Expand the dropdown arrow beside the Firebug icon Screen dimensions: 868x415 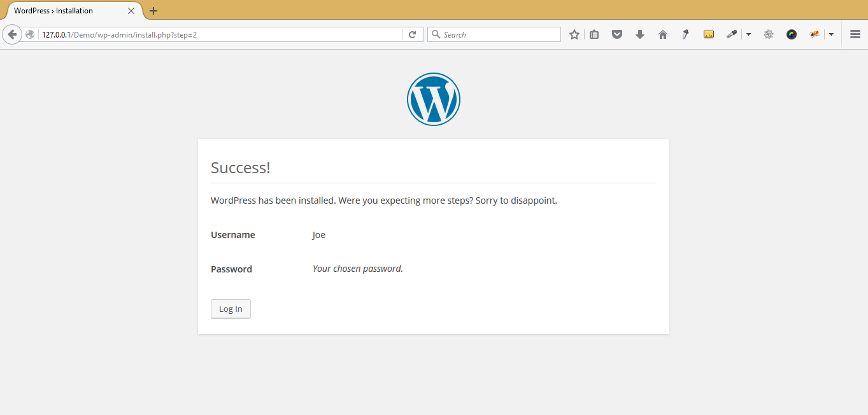pyautogui.click(x=832, y=34)
